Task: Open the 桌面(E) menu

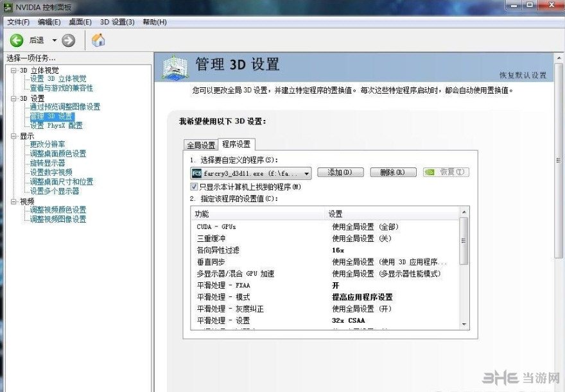Action: pyautogui.click(x=80, y=22)
